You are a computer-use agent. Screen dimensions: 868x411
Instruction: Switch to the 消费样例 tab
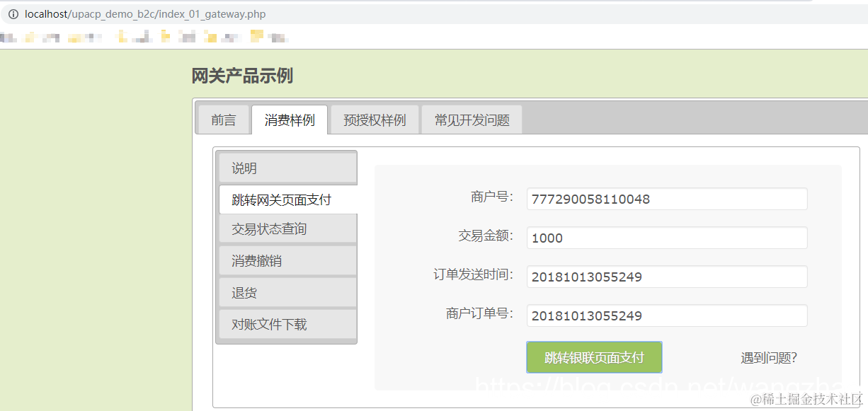tap(289, 119)
